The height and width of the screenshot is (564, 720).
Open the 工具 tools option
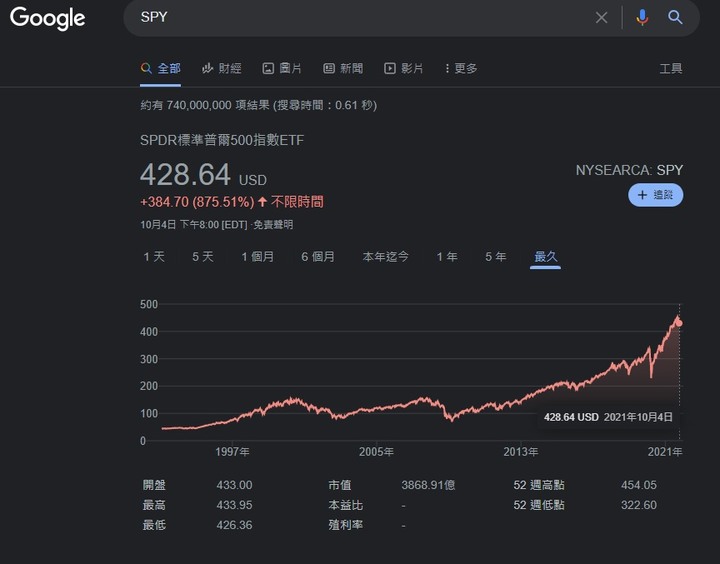coord(671,68)
